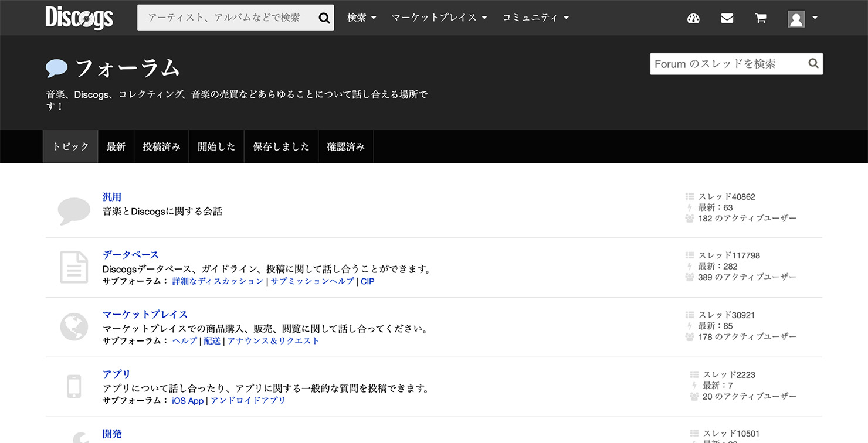Switch to the 最新 tab
The width and height of the screenshot is (868, 443).
(x=116, y=146)
